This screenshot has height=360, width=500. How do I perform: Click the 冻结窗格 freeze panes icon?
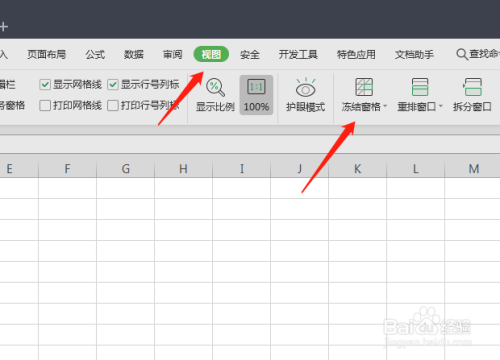coord(364,87)
